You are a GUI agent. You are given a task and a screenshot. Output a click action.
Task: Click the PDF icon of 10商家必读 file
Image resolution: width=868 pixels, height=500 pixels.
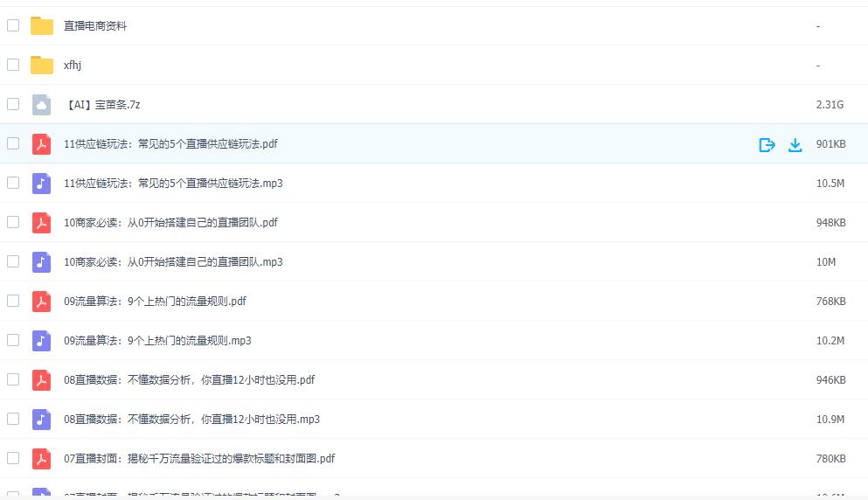click(42, 223)
